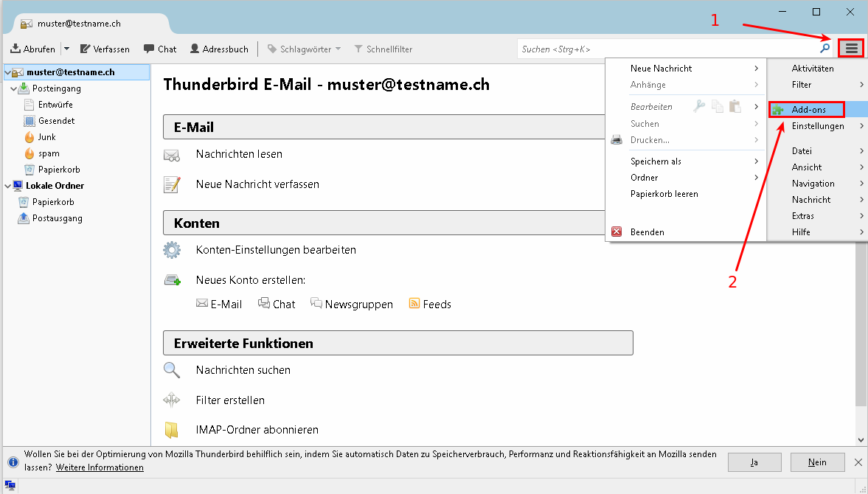
Task: Switch to the muster@testname.ch tab
Action: (88, 24)
